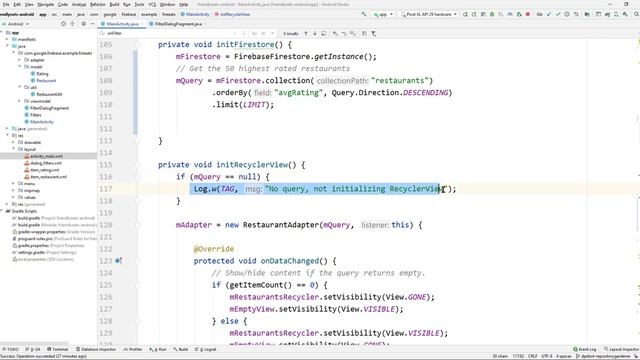Click the Git history clock icon
This screenshot has height=360, width=640.
[567, 14]
